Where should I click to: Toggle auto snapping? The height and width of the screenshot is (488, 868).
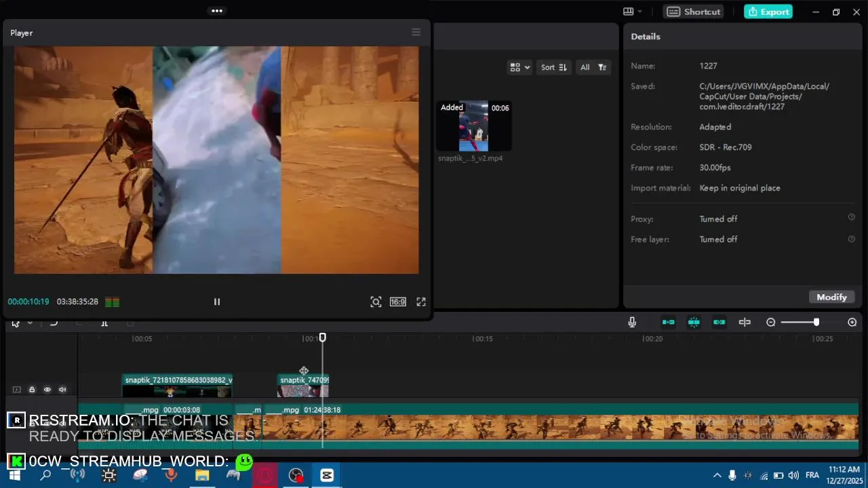coord(694,323)
